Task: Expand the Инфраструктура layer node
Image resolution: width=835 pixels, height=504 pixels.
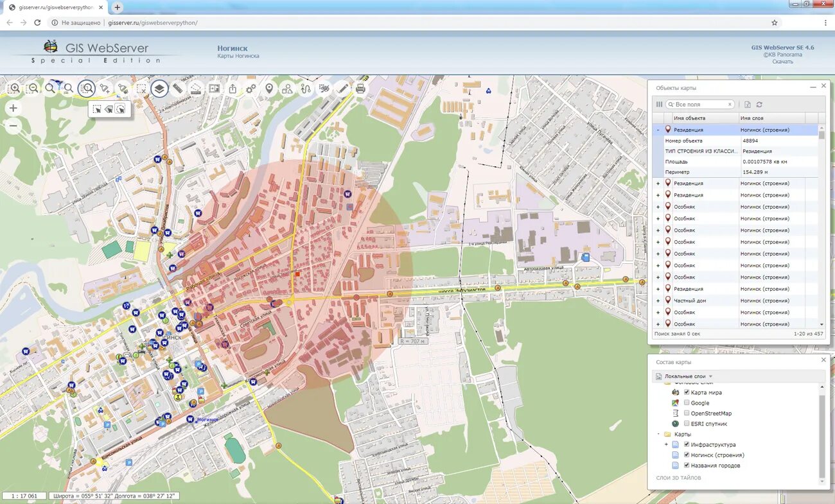Action: click(x=666, y=444)
